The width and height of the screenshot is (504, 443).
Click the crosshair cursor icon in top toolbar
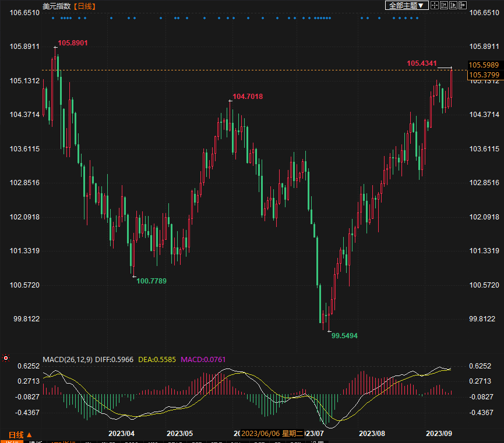pos(435,5)
